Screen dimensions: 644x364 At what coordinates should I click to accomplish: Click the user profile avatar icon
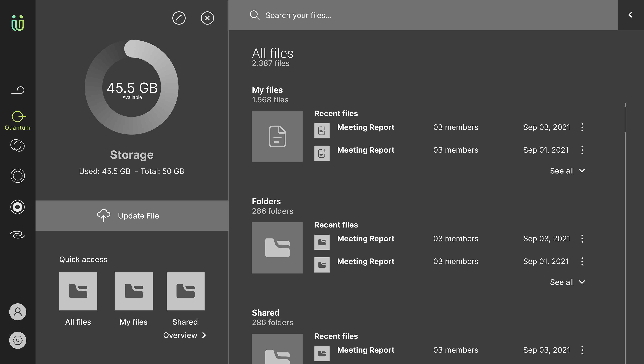pos(17,312)
